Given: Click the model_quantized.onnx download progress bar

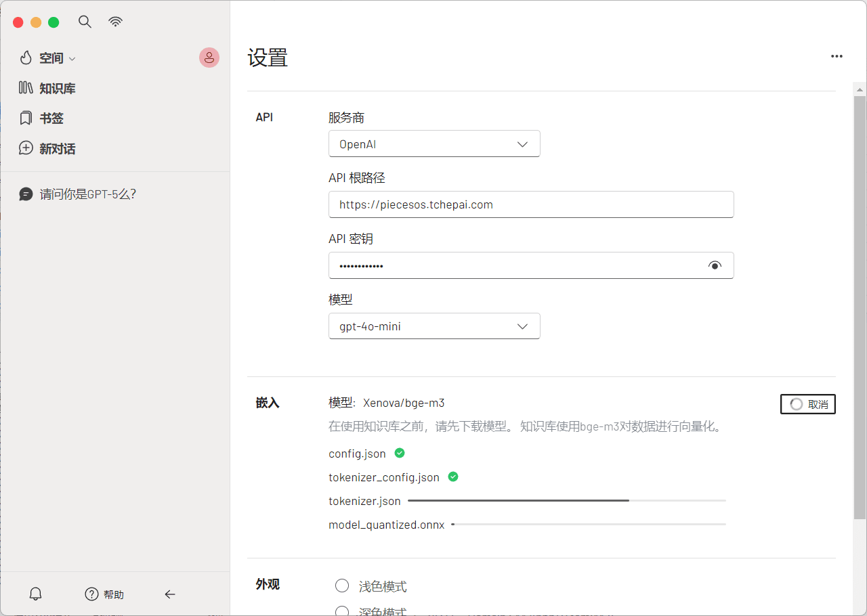Looking at the screenshot, I should (589, 524).
